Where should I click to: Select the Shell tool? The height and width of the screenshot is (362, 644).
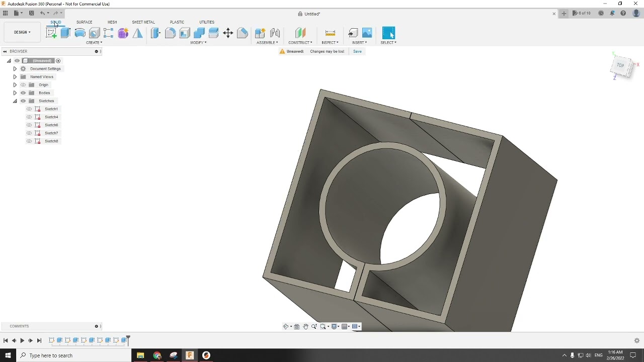(x=185, y=33)
